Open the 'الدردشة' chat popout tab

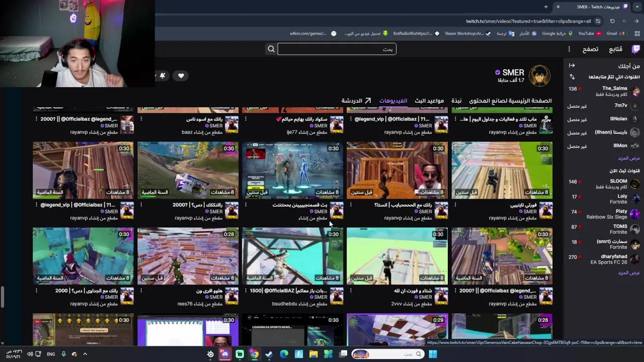tap(356, 101)
